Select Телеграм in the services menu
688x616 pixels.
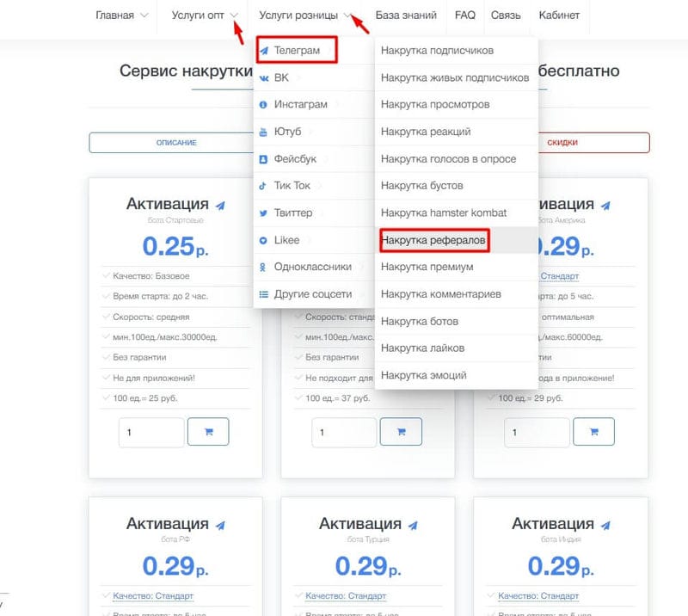pyautogui.click(x=297, y=50)
